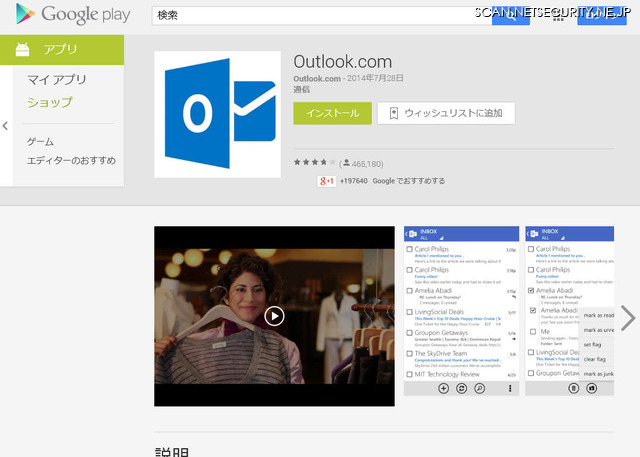Open the Outlook.com developer link
The width and height of the screenshot is (640, 457).
click(x=316, y=78)
